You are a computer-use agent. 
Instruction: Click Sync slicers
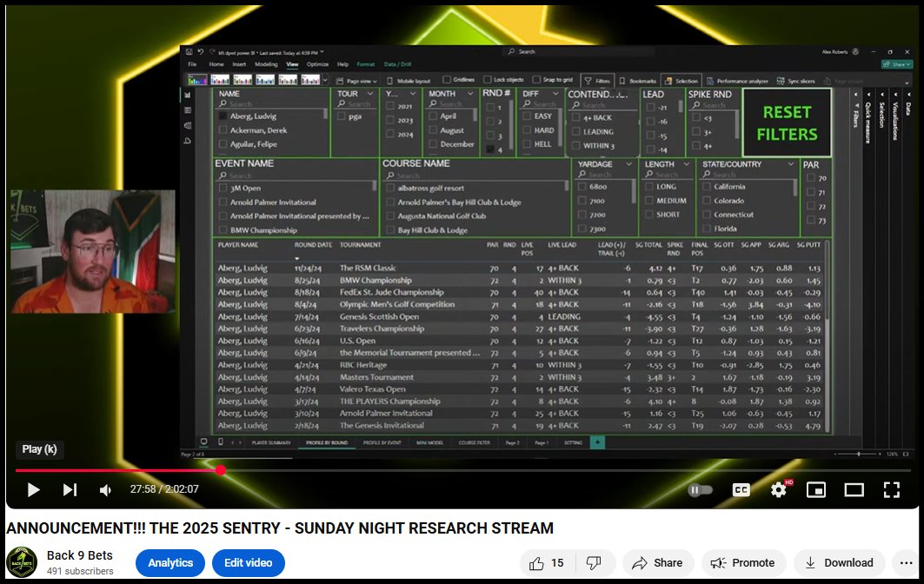795,81
